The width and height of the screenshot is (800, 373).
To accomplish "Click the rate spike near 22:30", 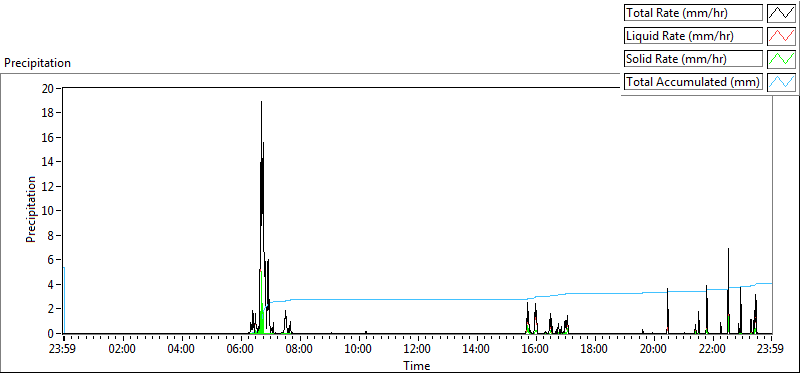I will coord(728,249).
